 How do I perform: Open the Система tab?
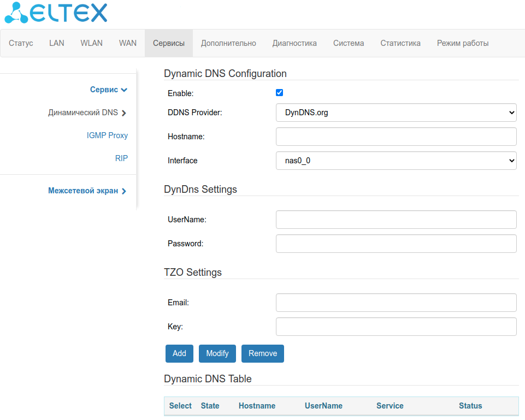[x=349, y=43]
